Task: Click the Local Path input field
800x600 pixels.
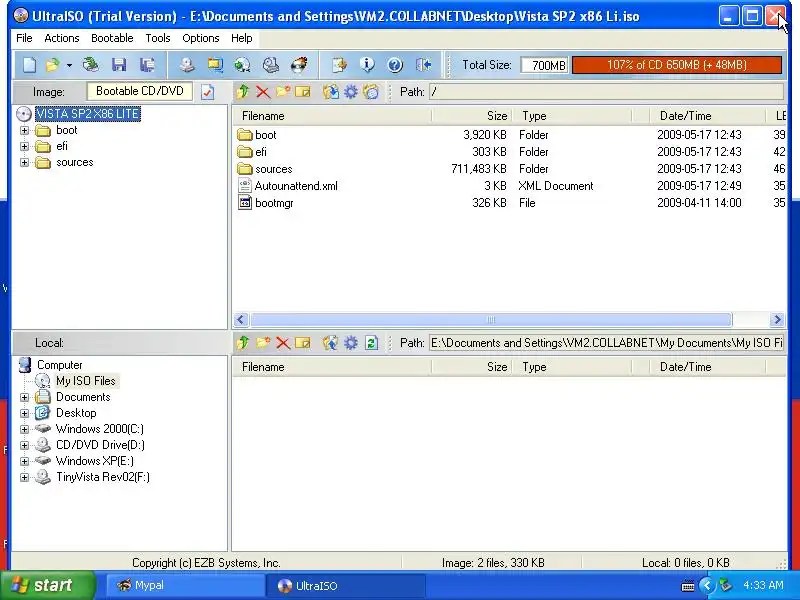Action: (606, 343)
